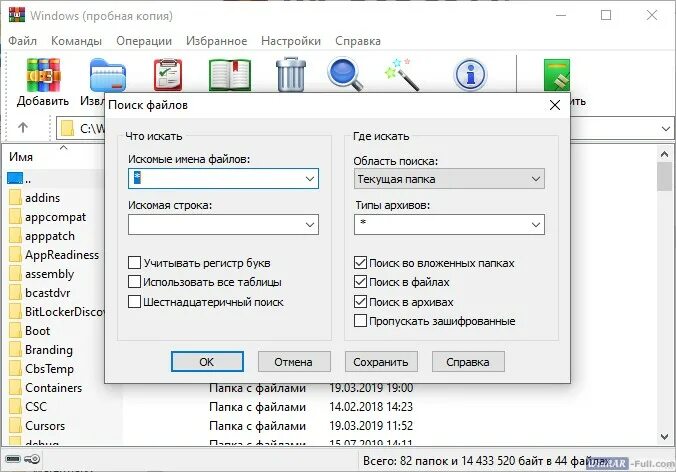Close the Поиск файлов dialog

click(555, 105)
